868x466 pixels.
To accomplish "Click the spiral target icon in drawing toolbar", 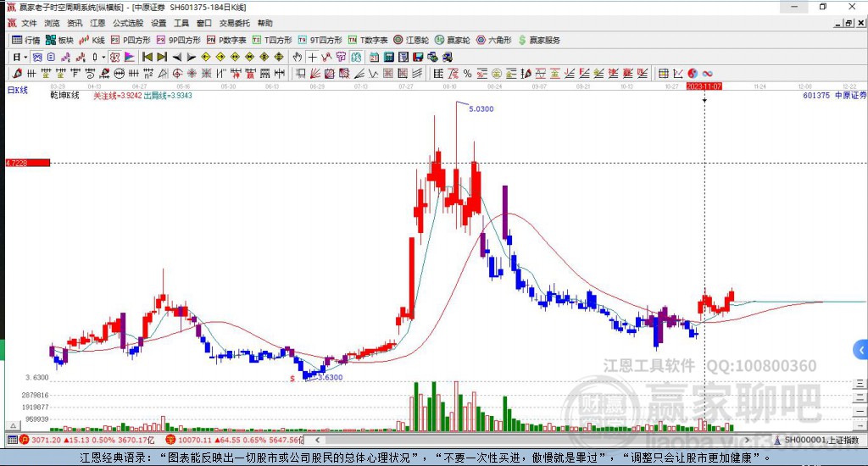I will 177,73.
